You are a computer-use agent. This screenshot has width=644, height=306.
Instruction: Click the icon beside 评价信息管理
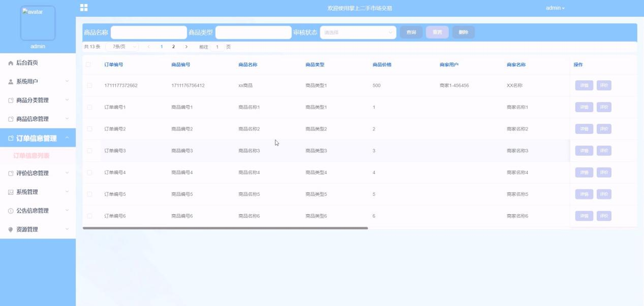tap(11, 174)
